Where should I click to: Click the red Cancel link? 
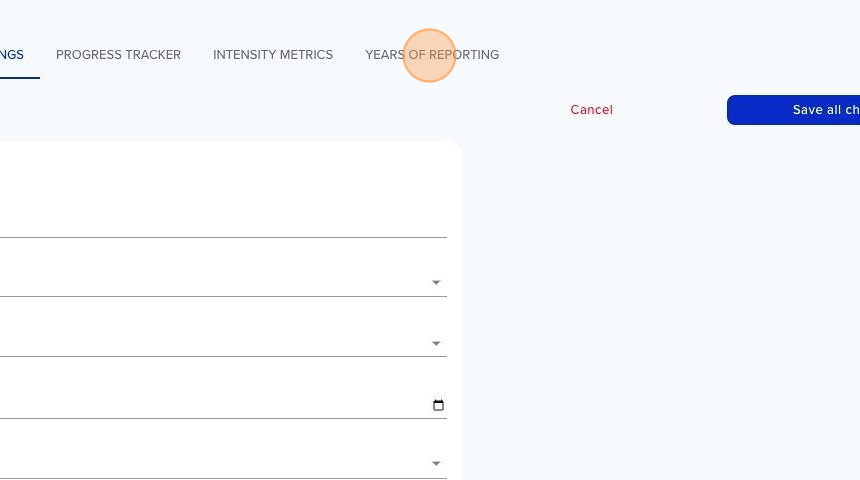[x=591, y=110]
